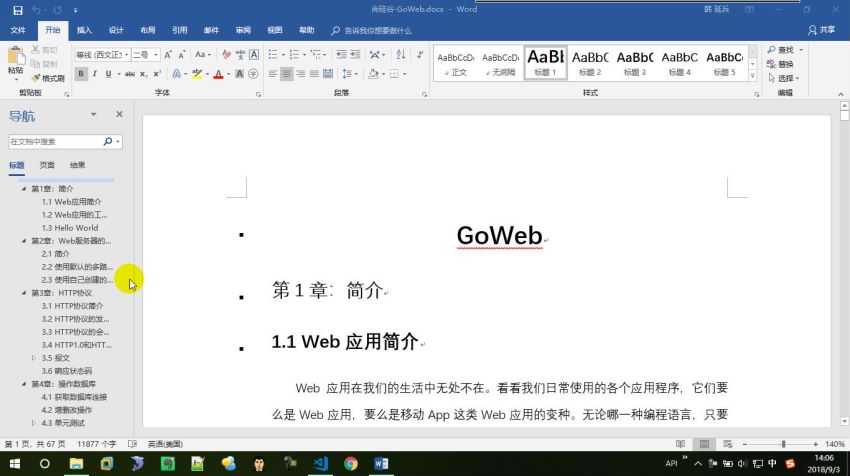Switch to the 引用 References tab
850x476 pixels.
point(179,30)
